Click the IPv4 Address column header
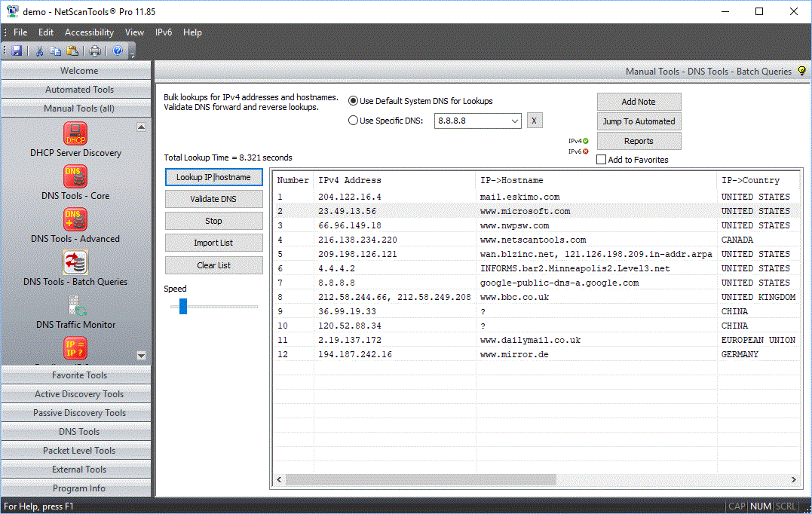The width and height of the screenshot is (812, 514). (394, 180)
